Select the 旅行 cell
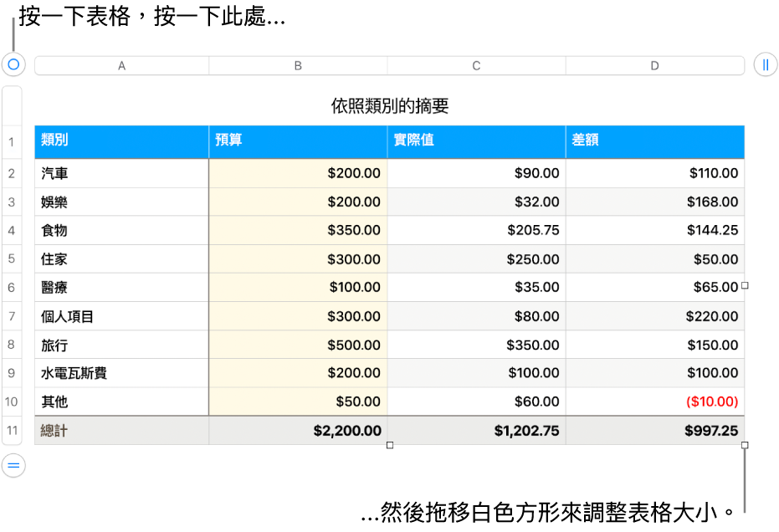Screen dimensions: 779x532 121,345
